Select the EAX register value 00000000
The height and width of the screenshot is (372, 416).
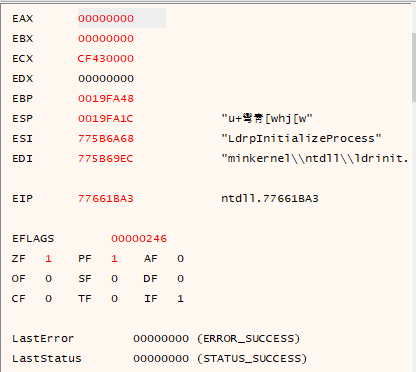pyautogui.click(x=106, y=18)
